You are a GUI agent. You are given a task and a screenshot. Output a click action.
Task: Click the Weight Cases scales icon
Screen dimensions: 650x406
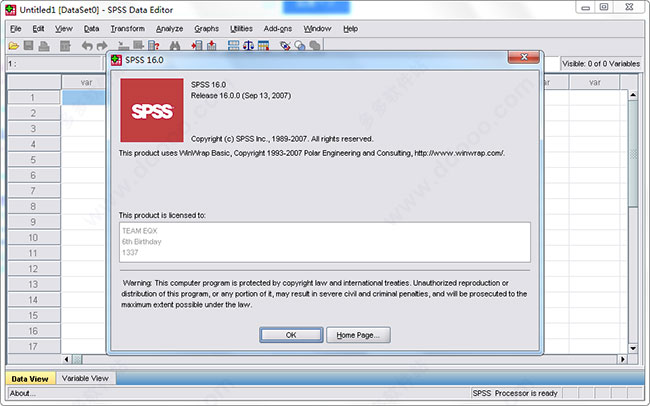[x=248, y=46]
